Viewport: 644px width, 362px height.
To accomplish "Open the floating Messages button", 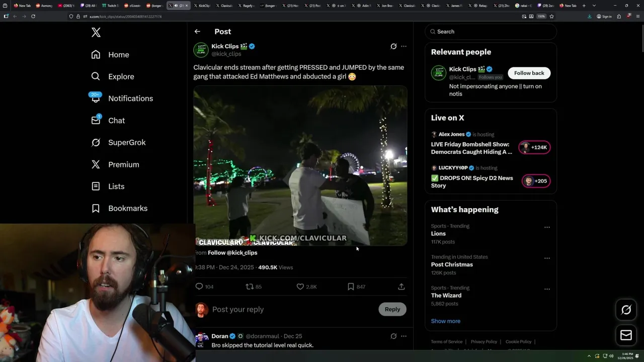I will 626,335.
